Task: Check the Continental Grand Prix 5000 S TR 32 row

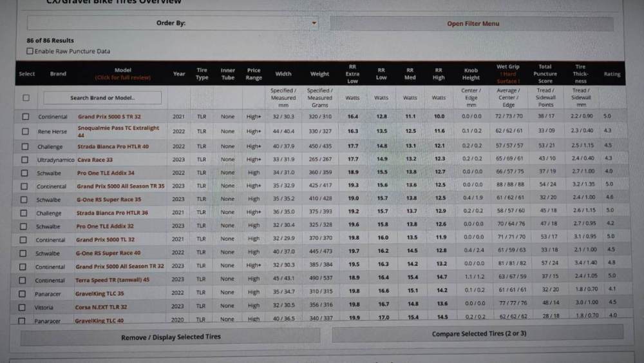Action: (x=26, y=117)
